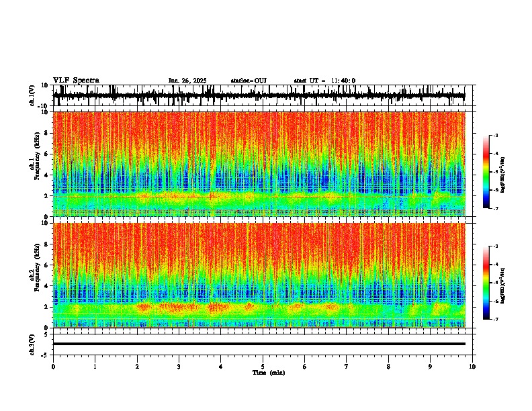Screen dimensions: 532x411
Task: Click the ch.1 color bar log PSD label
Action: click(503, 175)
